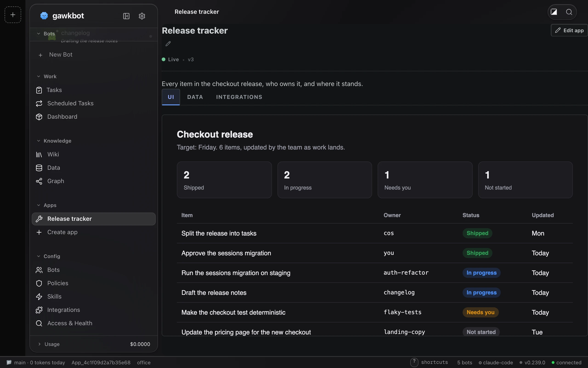Collapse the Config section
This screenshot has width=588, height=368.
click(x=48, y=256)
